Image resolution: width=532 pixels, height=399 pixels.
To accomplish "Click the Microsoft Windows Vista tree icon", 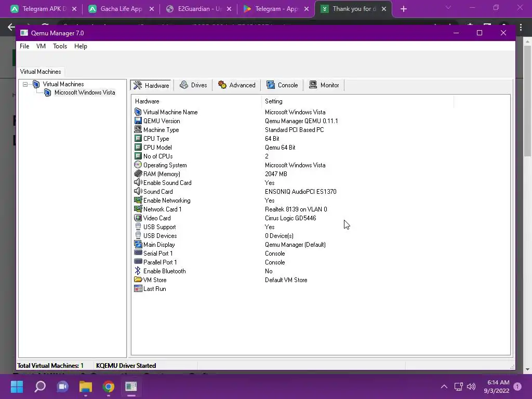I will [x=47, y=92].
